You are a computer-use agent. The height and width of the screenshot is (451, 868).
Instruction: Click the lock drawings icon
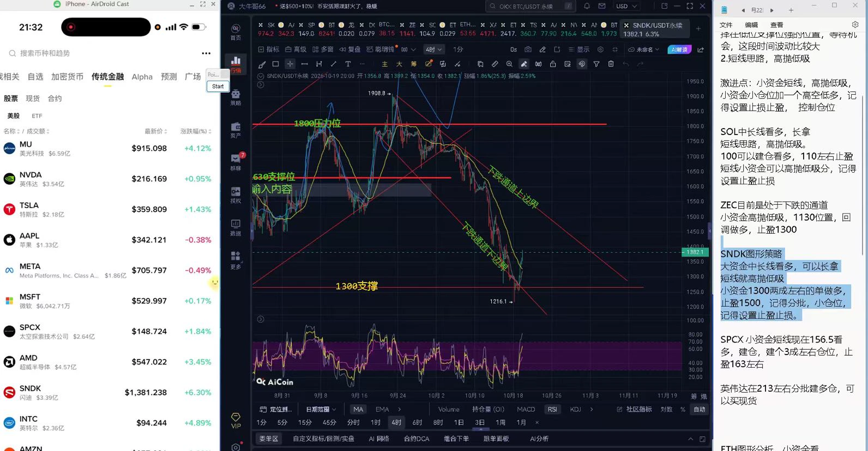(553, 64)
